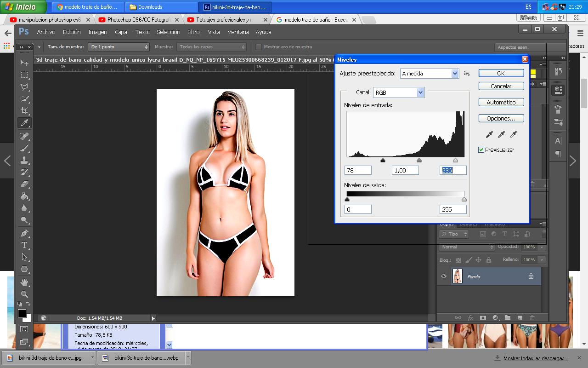Select the Polygon shape tool

coord(24,269)
